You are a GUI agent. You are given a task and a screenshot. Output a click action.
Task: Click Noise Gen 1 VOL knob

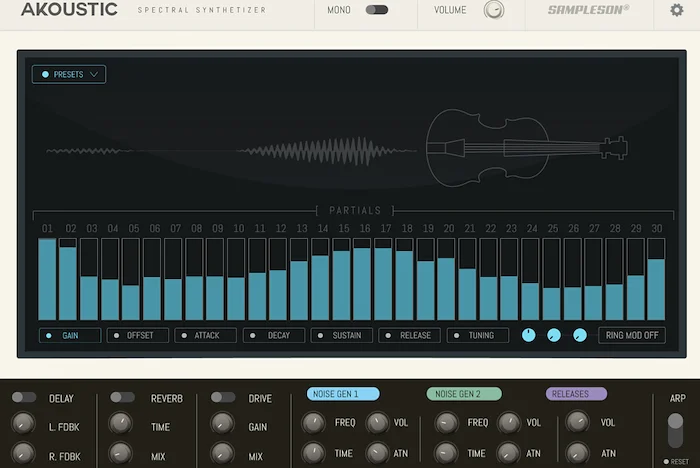377,423
